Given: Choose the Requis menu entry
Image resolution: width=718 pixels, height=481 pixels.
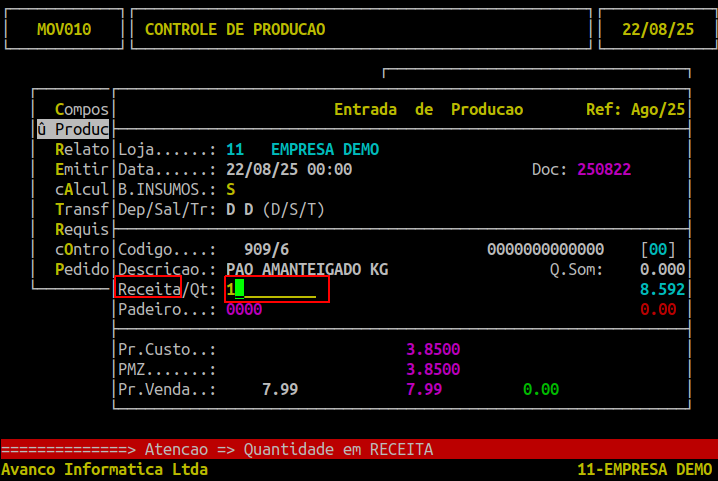Looking at the screenshot, I should click(x=82, y=229).
